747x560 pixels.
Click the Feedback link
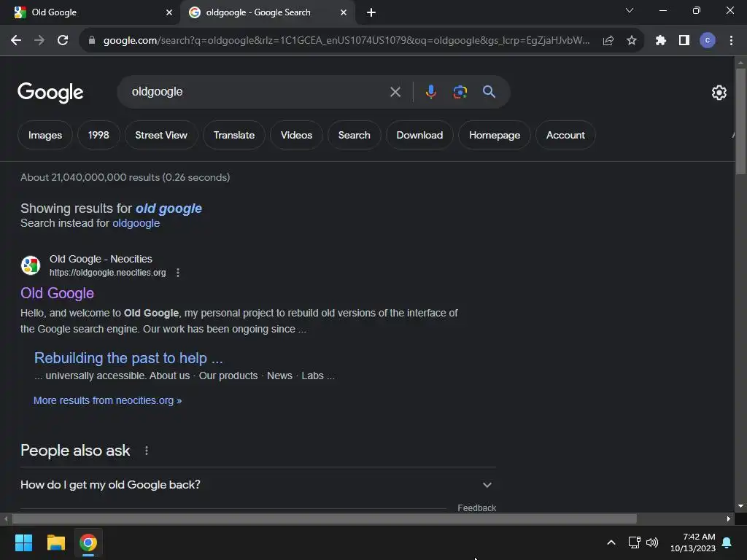477,508
